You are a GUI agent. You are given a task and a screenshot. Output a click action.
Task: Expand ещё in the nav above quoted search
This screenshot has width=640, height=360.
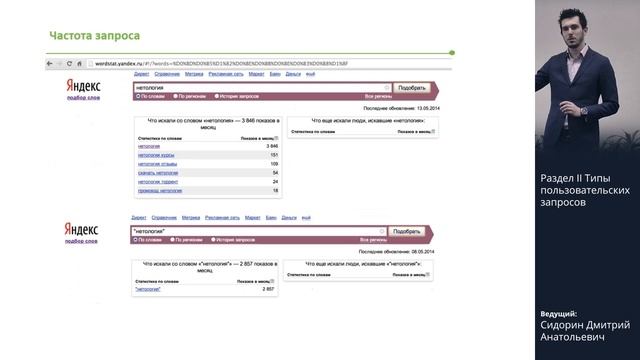point(306,218)
